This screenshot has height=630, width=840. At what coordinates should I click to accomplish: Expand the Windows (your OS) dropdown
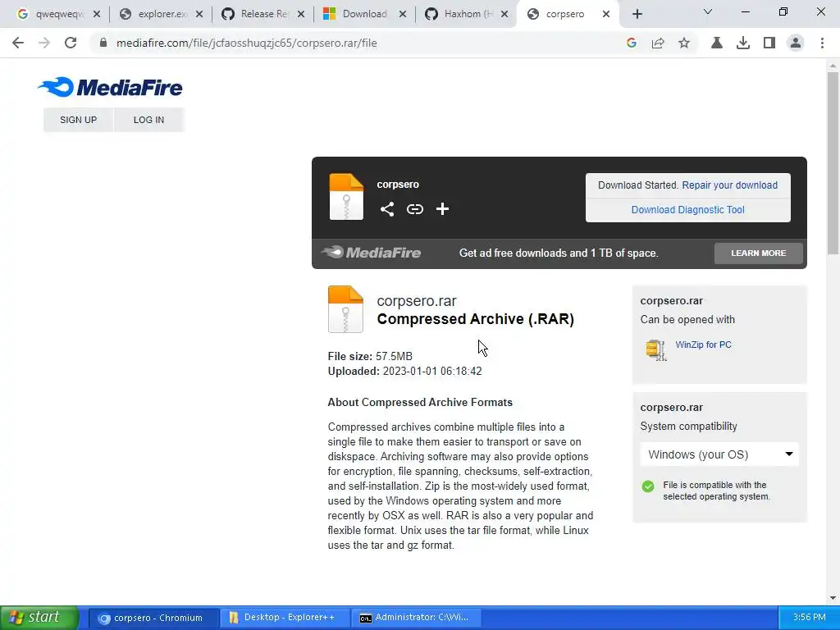719,454
